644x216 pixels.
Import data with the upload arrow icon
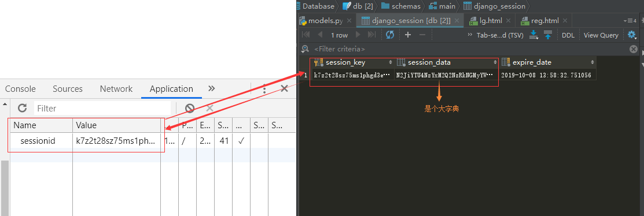click(547, 35)
